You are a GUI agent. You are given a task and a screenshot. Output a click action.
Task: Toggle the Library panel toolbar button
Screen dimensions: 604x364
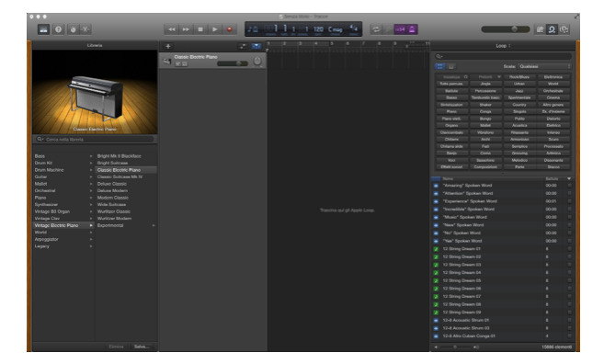pyautogui.click(x=43, y=29)
